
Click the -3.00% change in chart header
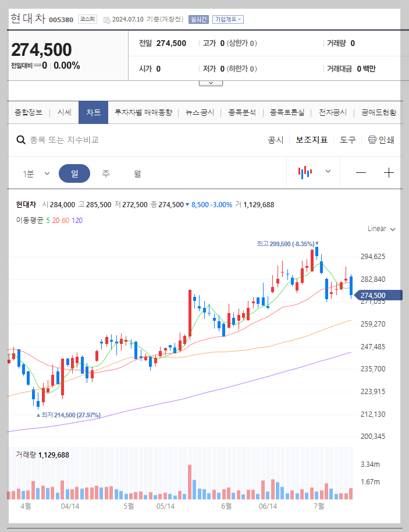click(222, 204)
